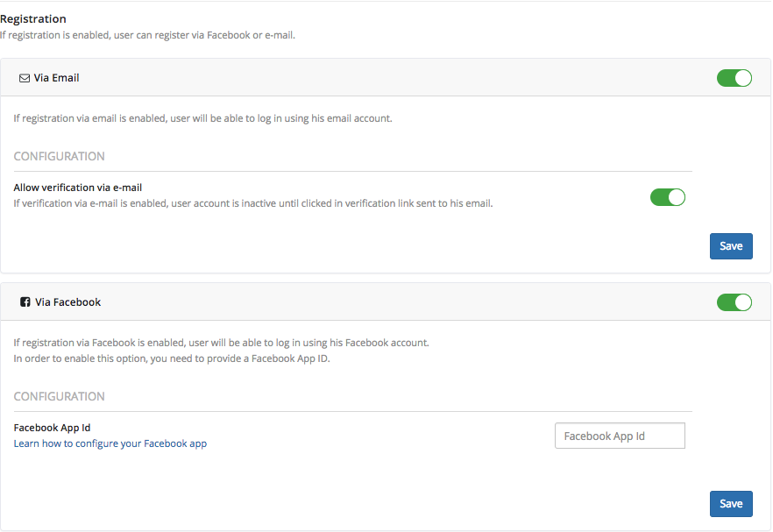The image size is (773, 532).
Task: Turn off Allow verification via e-mail switch
Action: (668, 197)
